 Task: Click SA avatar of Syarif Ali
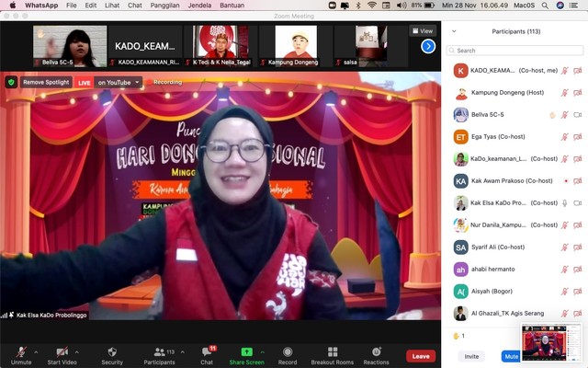[x=461, y=247]
